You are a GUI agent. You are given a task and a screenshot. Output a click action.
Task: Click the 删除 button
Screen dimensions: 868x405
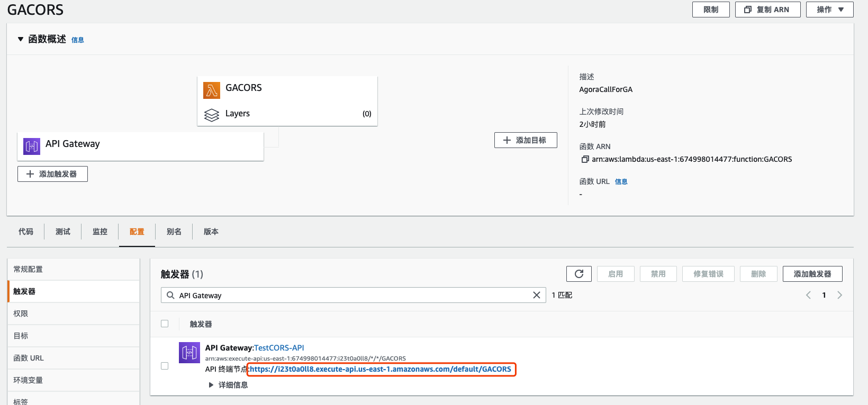coord(758,274)
